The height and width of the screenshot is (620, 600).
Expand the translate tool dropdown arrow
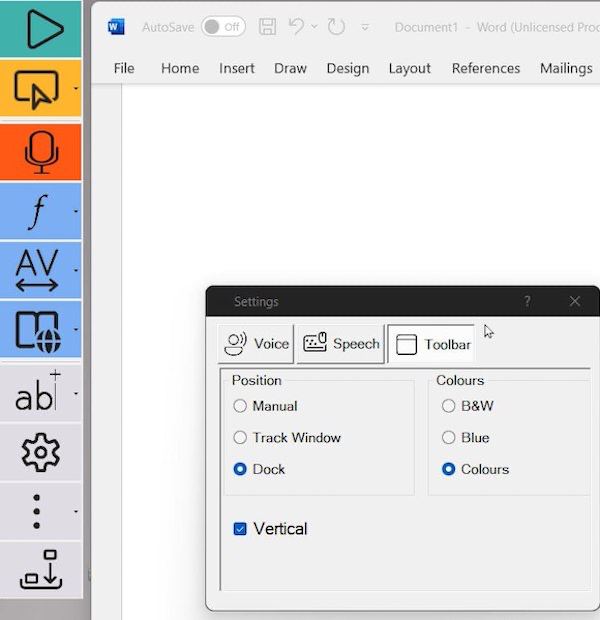tap(76, 329)
